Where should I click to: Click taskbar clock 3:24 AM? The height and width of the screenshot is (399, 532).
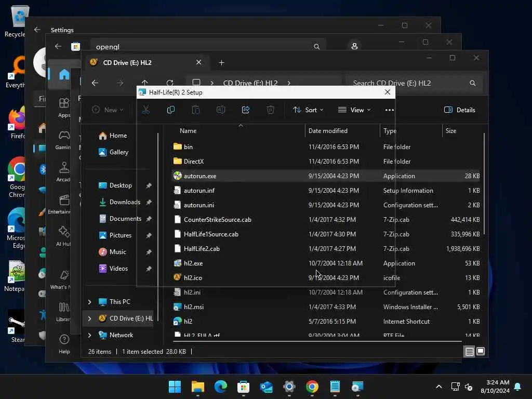(x=495, y=387)
